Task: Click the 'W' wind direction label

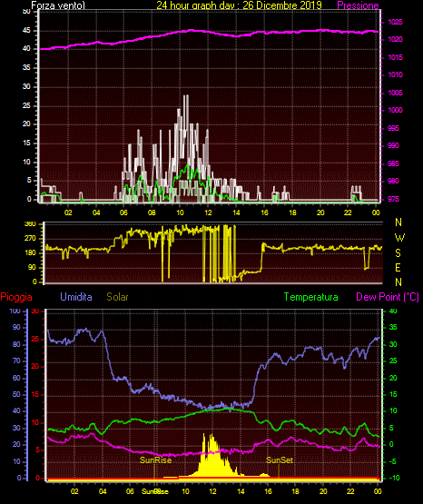Action: point(399,238)
